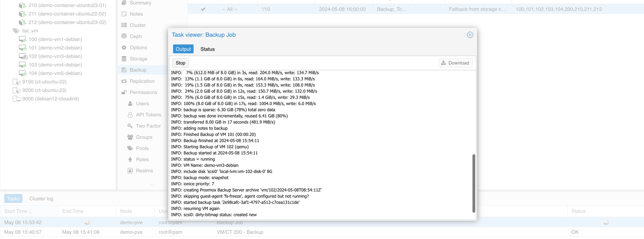This screenshot has width=644, height=239.
Task: Select container 211 icon in tree
Action: click(23, 14)
